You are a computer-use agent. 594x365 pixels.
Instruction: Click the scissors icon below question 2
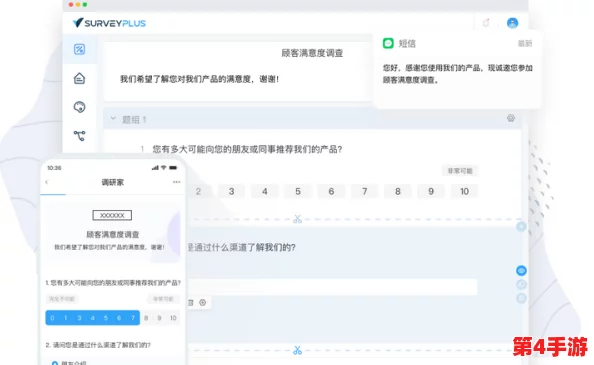pos(297,351)
